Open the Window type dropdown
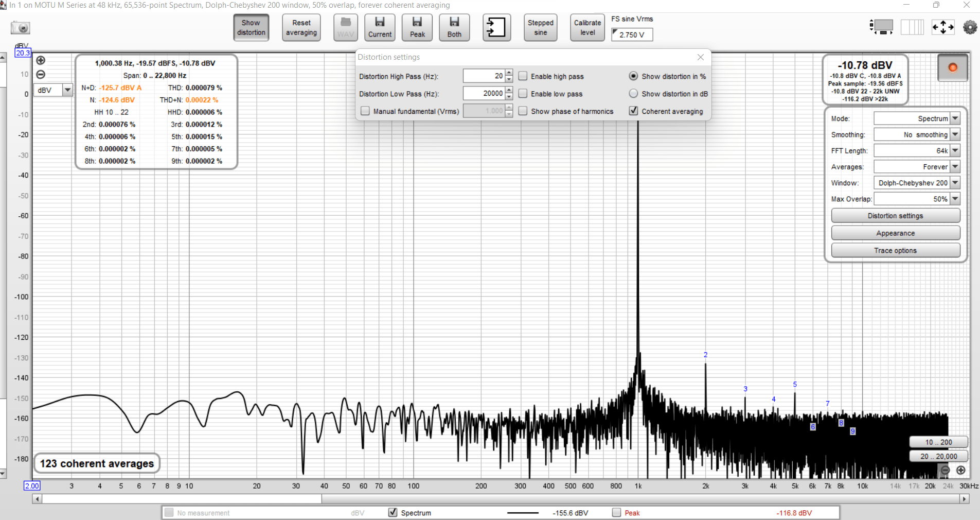 (x=917, y=183)
